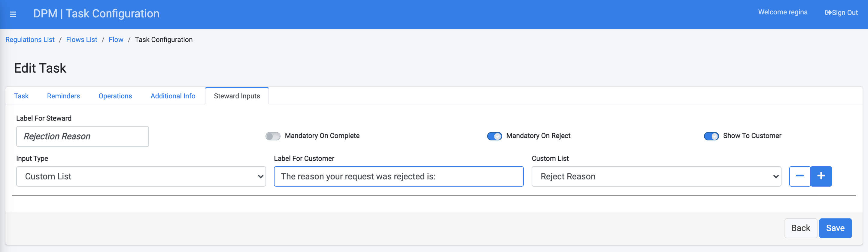
Task: Focus the Label For Customer text box
Action: click(x=399, y=176)
